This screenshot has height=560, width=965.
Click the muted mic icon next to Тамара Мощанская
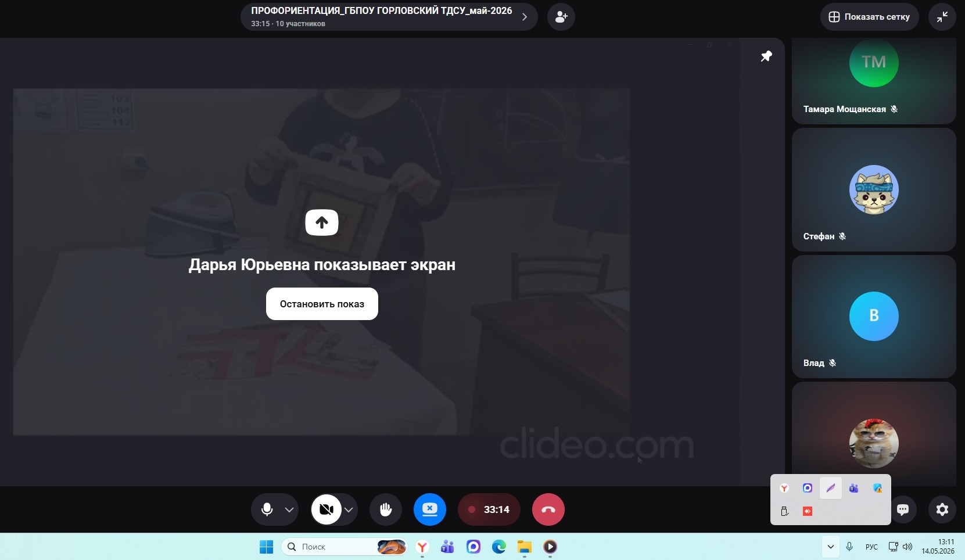[894, 109]
